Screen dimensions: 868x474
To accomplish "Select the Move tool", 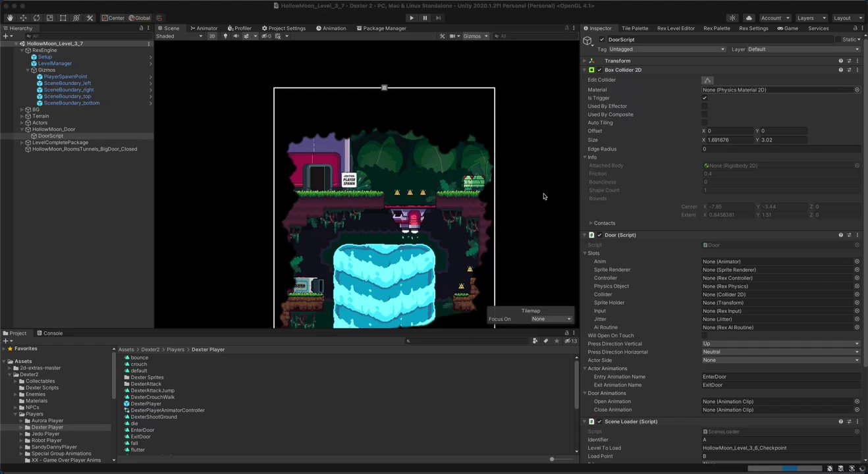I will pos(23,18).
